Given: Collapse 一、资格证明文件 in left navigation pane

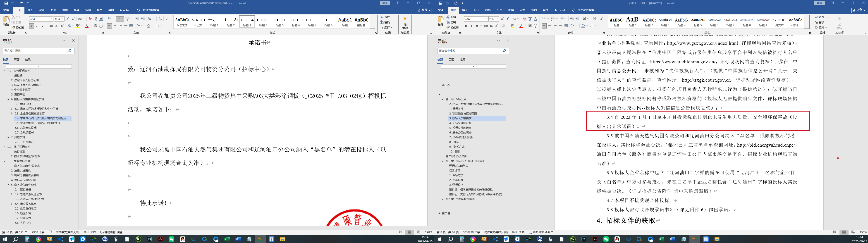Looking at the screenshot, I should tap(5, 71).
